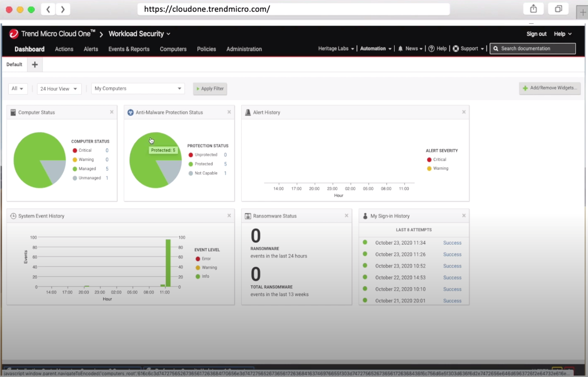Close the My Sign-in History widget
This screenshot has height=377, width=588.
464,215
